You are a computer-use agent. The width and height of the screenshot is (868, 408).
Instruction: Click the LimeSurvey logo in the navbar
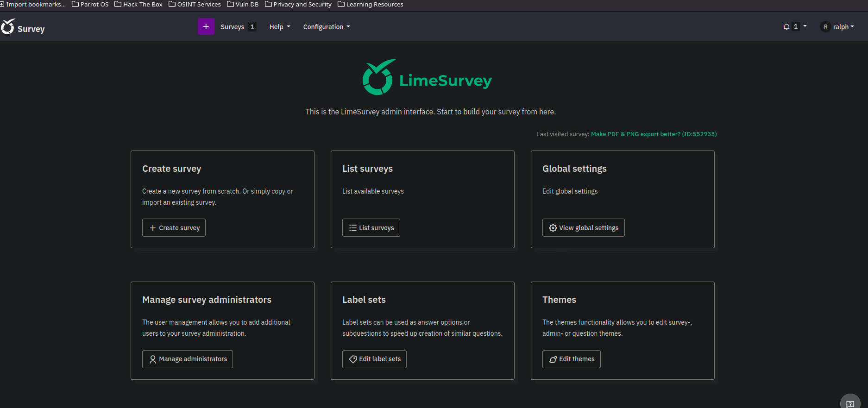click(x=8, y=27)
